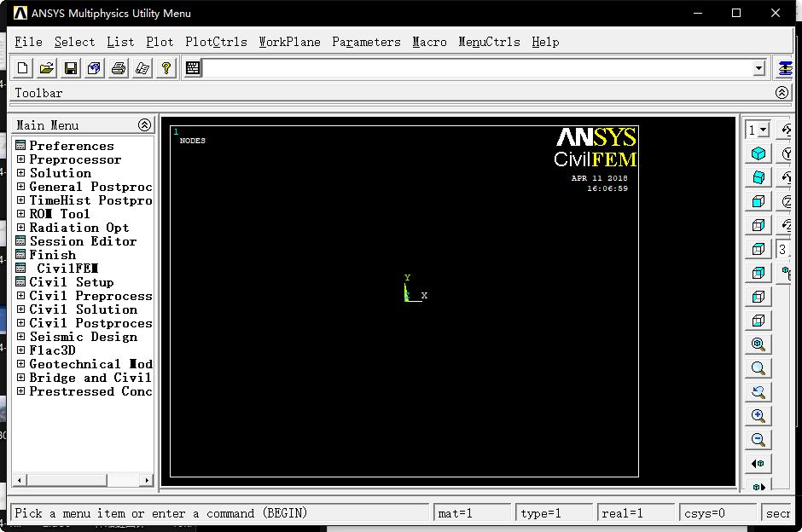Open the Plot menu
802x532 pixels.
[x=160, y=42]
